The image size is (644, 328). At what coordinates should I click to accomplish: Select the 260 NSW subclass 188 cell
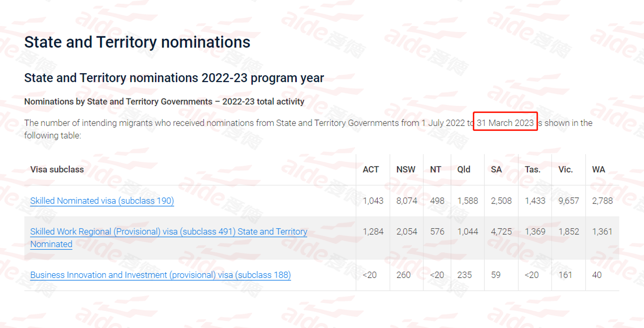(403, 275)
